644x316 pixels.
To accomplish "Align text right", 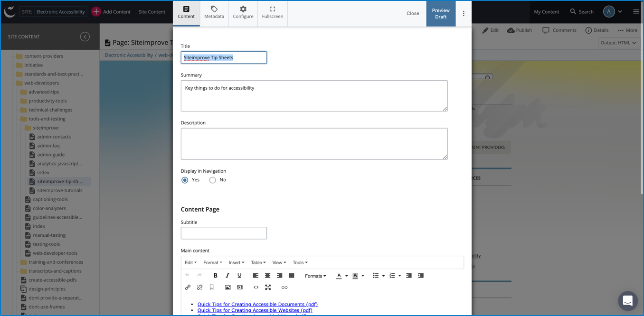I will (x=279, y=276).
